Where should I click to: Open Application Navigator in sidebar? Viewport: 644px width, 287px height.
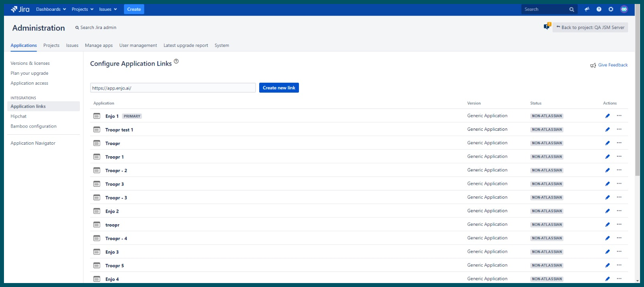click(x=33, y=143)
